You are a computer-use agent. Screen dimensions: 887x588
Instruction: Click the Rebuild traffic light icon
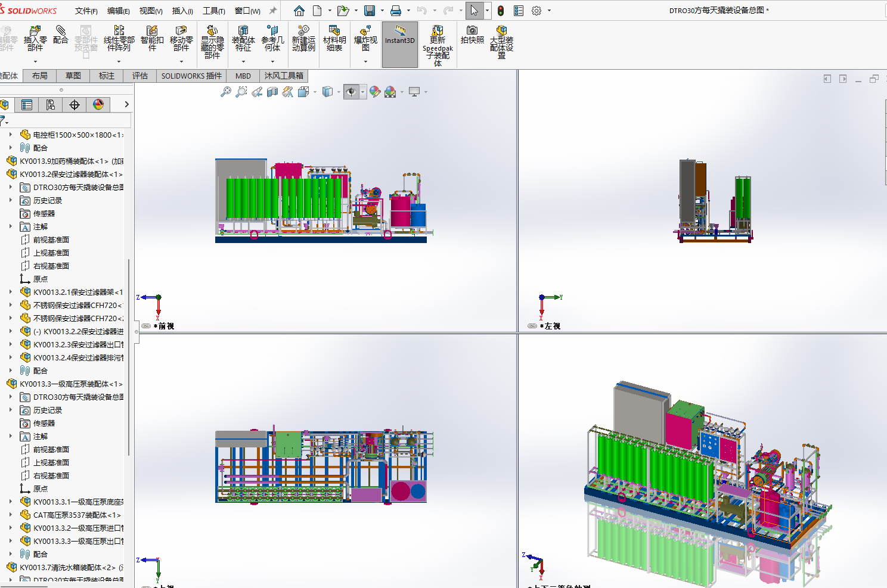coord(501,11)
